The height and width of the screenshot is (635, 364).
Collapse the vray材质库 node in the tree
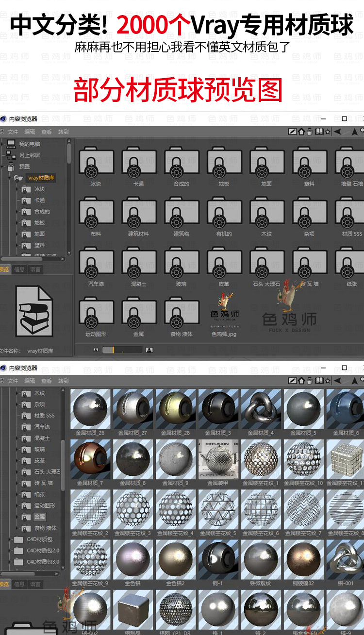(10, 178)
